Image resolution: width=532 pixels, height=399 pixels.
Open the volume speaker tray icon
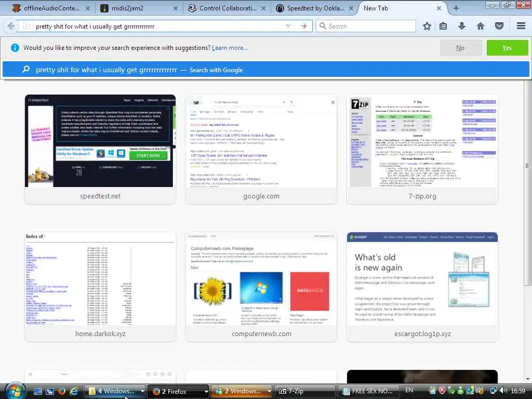(503, 391)
